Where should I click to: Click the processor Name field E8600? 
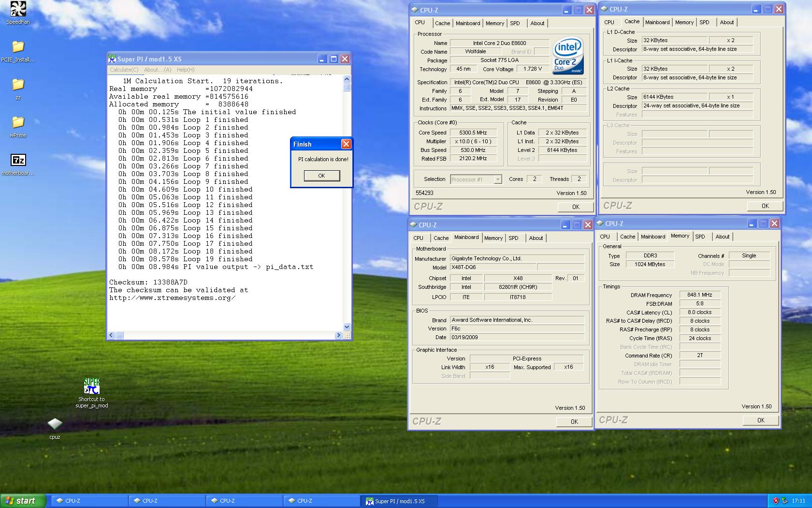(500, 43)
